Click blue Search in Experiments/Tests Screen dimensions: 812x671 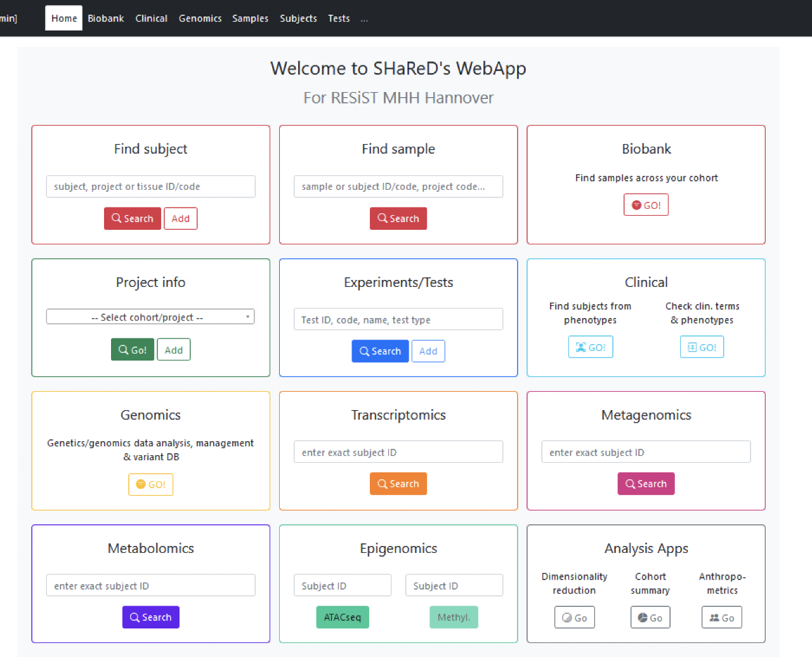(x=380, y=351)
